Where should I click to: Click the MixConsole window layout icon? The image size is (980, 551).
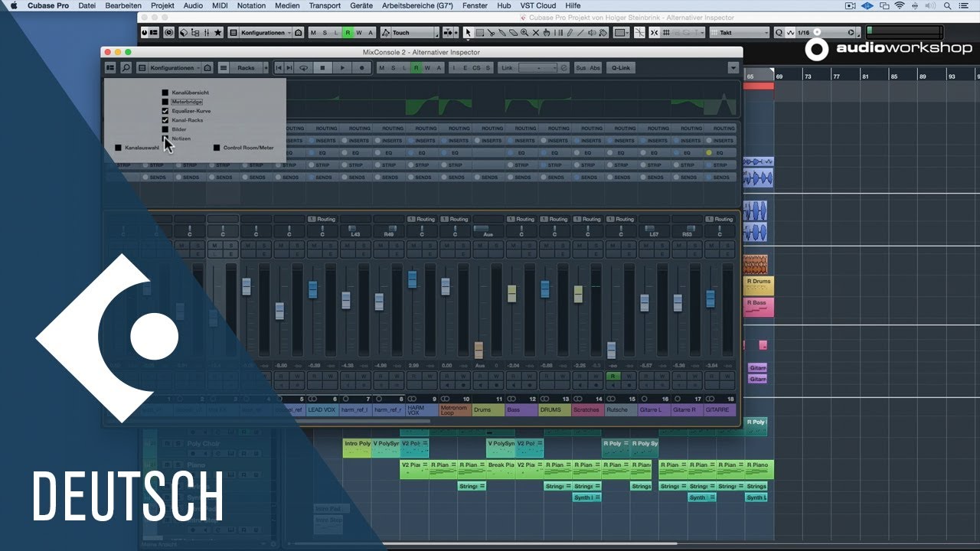(x=111, y=68)
